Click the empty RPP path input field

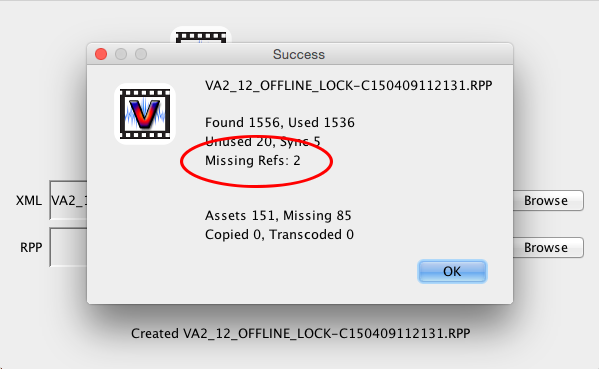click(x=68, y=247)
